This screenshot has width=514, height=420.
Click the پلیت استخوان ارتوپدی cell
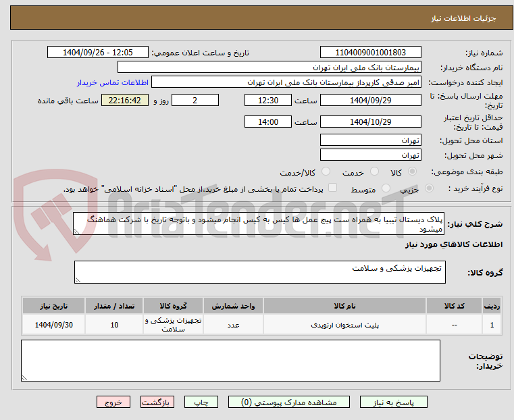click(344, 325)
